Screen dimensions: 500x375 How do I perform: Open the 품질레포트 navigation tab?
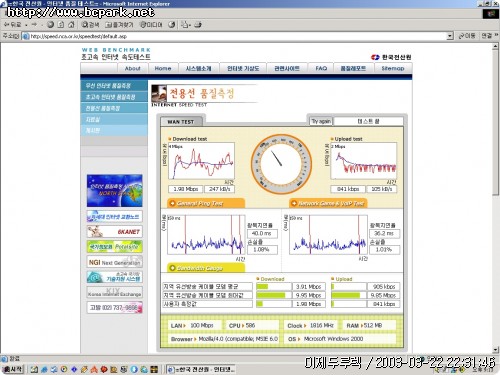[x=353, y=68]
